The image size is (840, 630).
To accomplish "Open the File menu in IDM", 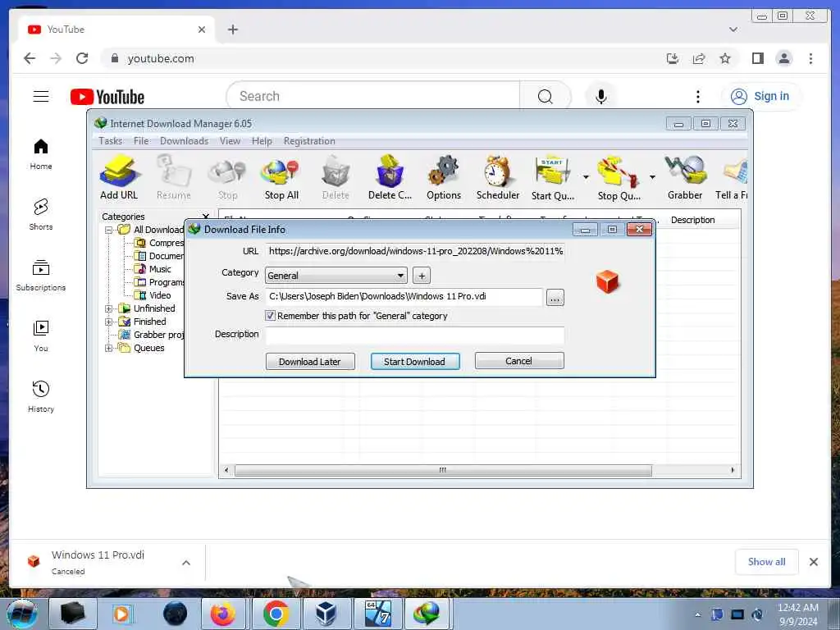I will pyautogui.click(x=141, y=141).
